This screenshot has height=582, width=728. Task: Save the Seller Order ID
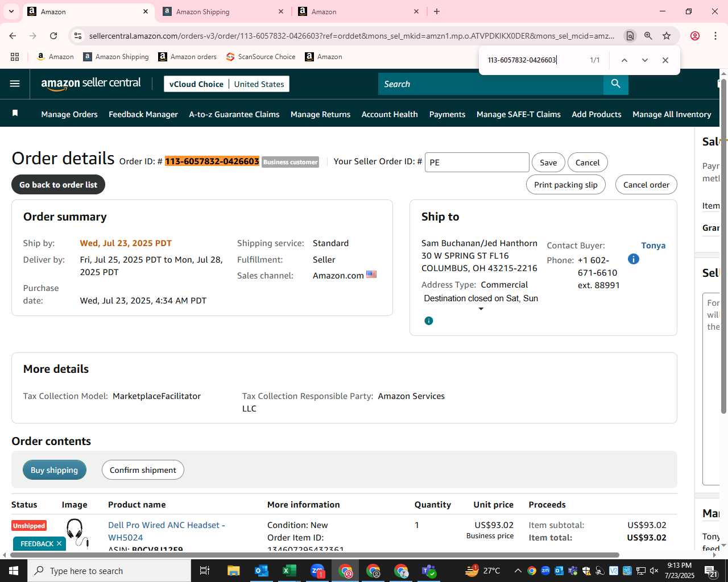(x=548, y=163)
